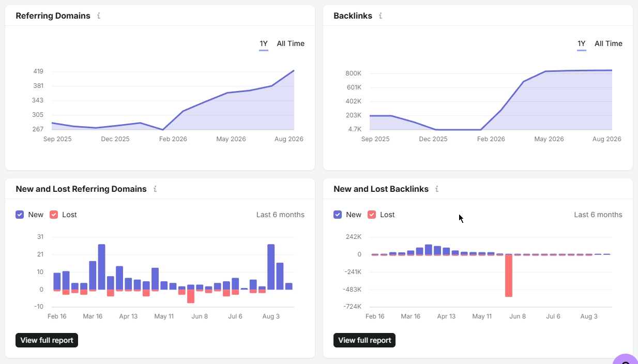Open New and Lost Referring Domains info icon
This screenshot has width=638, height=364.
click(x=155, y=189)
